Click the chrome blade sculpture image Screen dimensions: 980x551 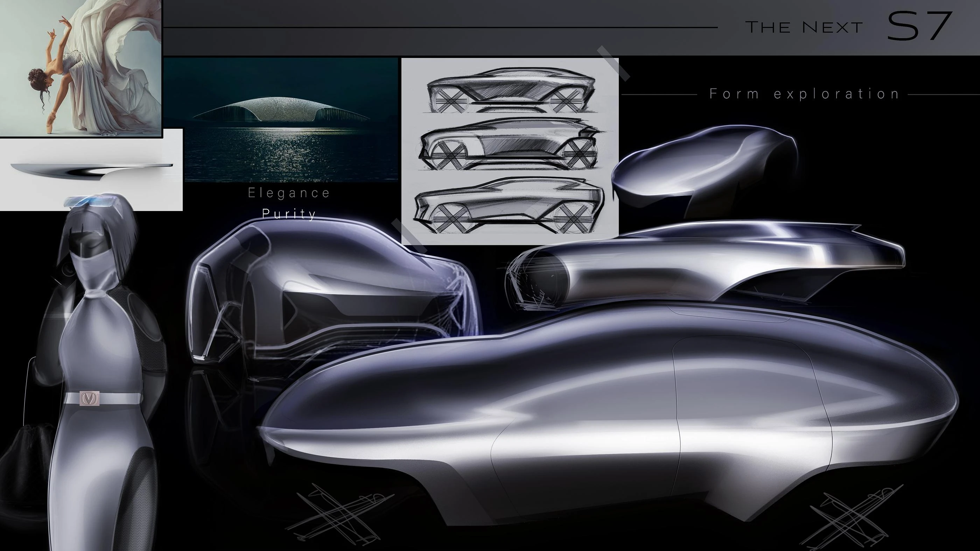[91, 170]
